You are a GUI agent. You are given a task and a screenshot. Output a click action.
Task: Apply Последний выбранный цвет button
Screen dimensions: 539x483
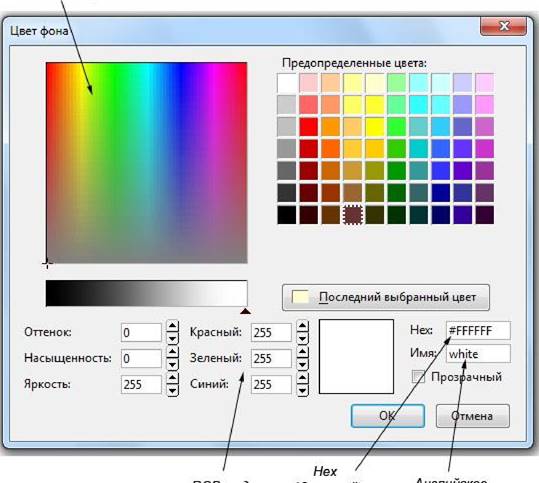click(x=386, y=297)
